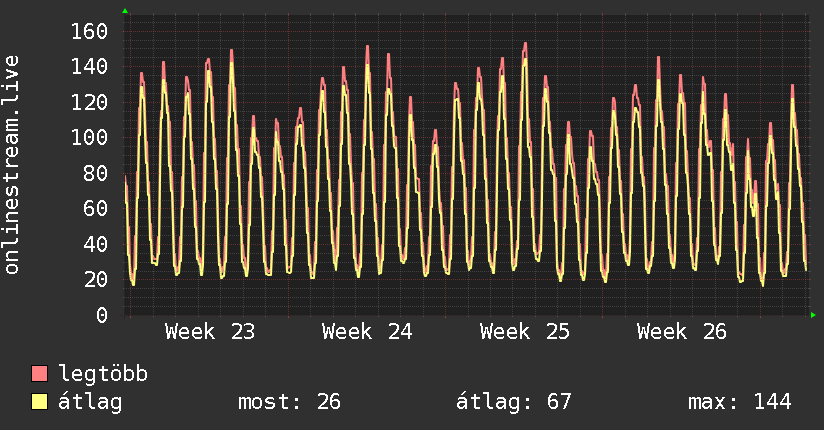824x430 pixels.
Task: Click the max: 144 statistic
Action: pos(740,402)
